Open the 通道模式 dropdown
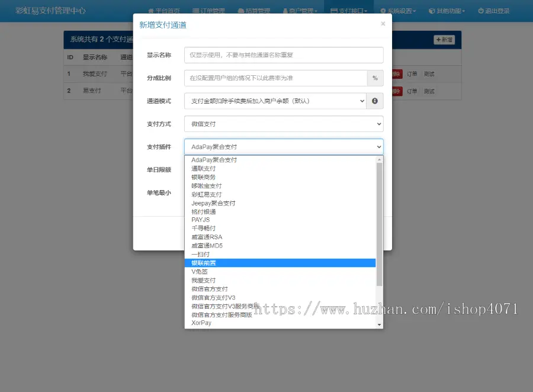The height and width of the screenshot is (392, 533). coord(275,101)
